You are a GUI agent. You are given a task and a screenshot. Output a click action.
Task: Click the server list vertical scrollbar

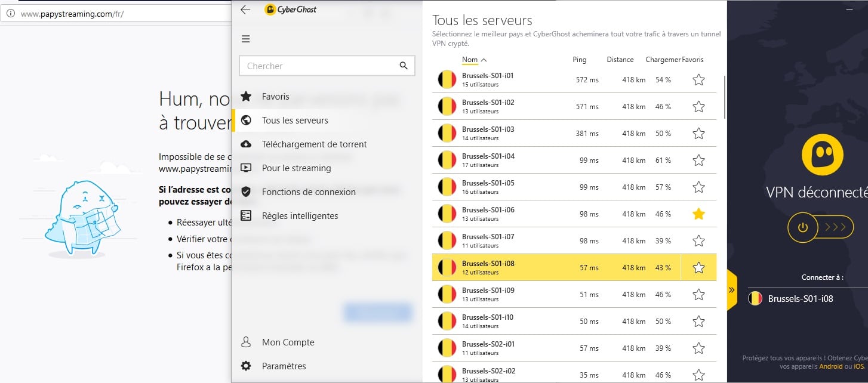725,95
